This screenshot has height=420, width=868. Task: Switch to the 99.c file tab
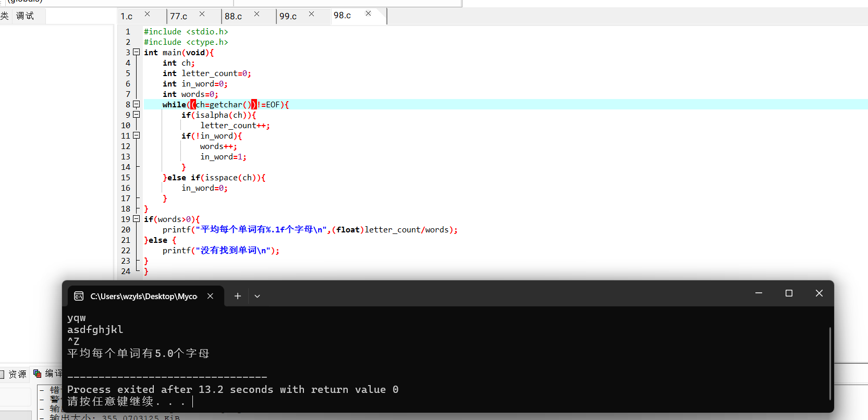tap(288, 16)
